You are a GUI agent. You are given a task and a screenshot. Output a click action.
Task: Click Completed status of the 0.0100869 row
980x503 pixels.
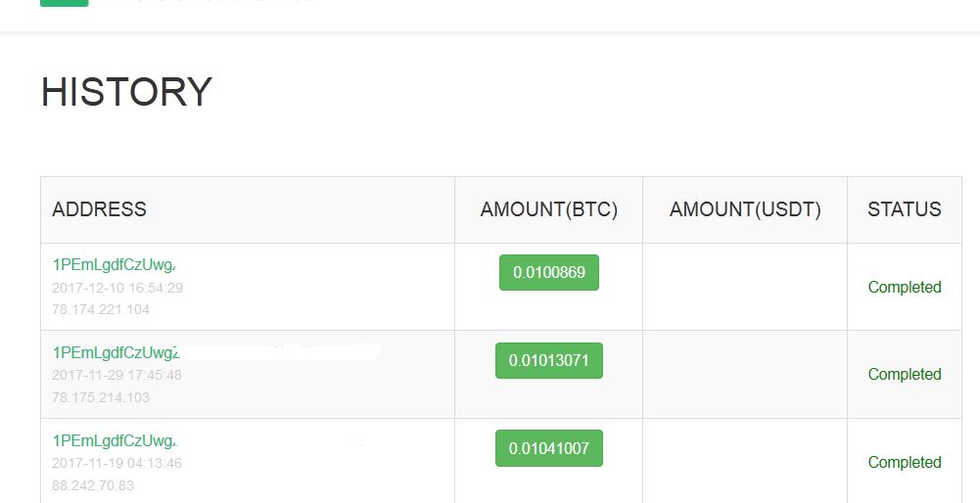pos(905,288)
